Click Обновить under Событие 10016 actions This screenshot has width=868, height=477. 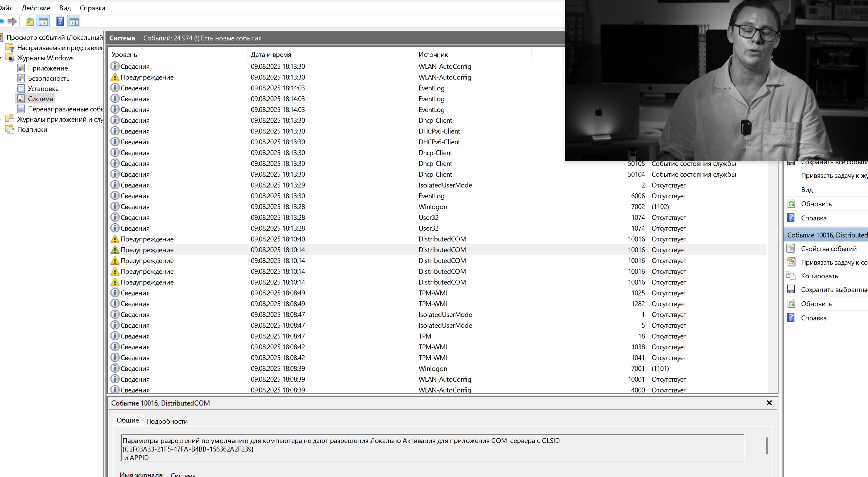point(816,304)
